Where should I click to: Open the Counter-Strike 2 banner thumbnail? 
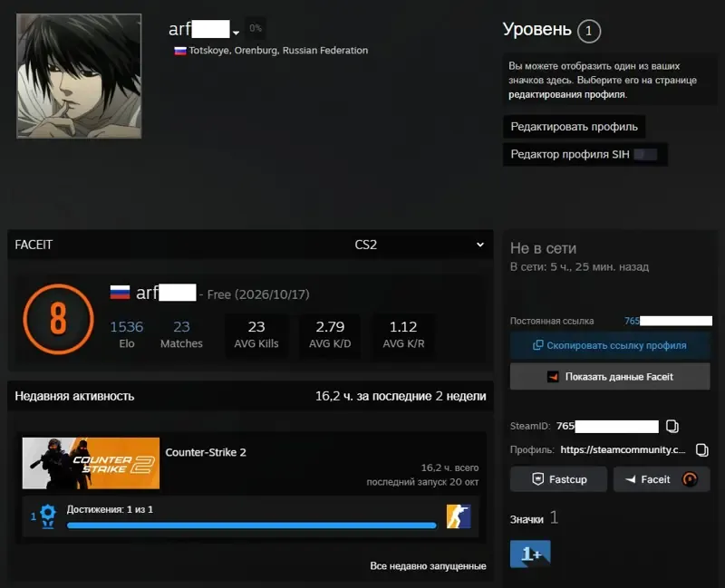tap(92, 463)
